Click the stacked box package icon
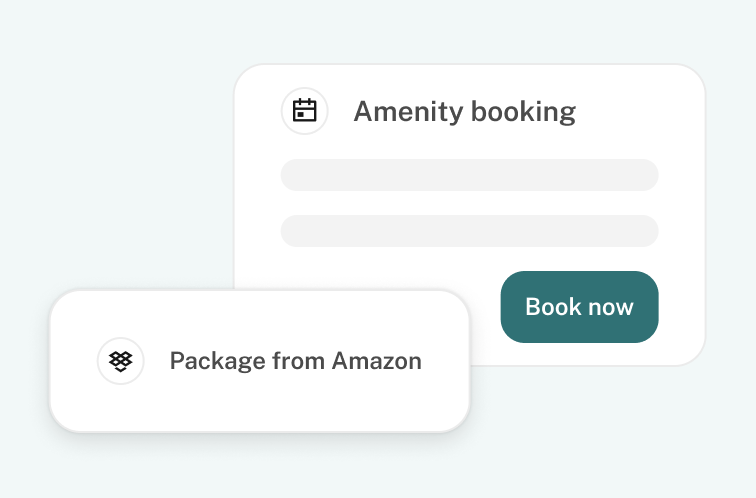This screenshot has width=756, height=498. point(121,361)
